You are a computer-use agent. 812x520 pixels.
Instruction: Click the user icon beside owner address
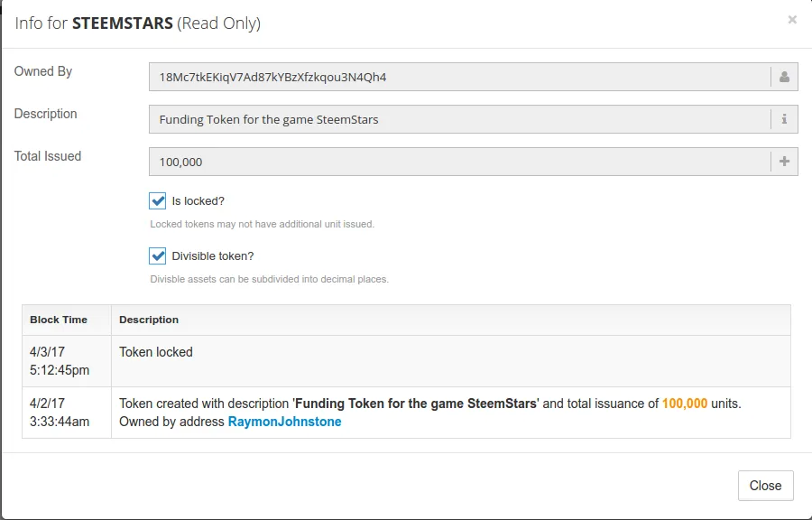point(784,77)
